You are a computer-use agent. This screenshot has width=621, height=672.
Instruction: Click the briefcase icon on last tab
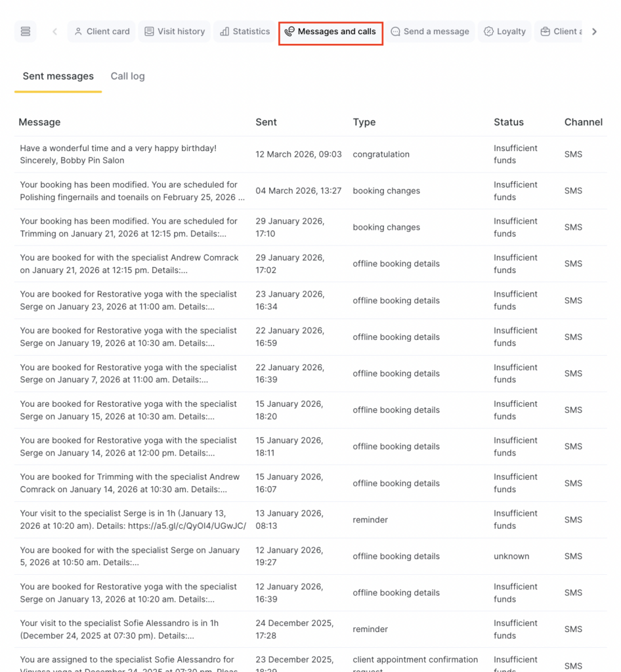coord(546,31)
